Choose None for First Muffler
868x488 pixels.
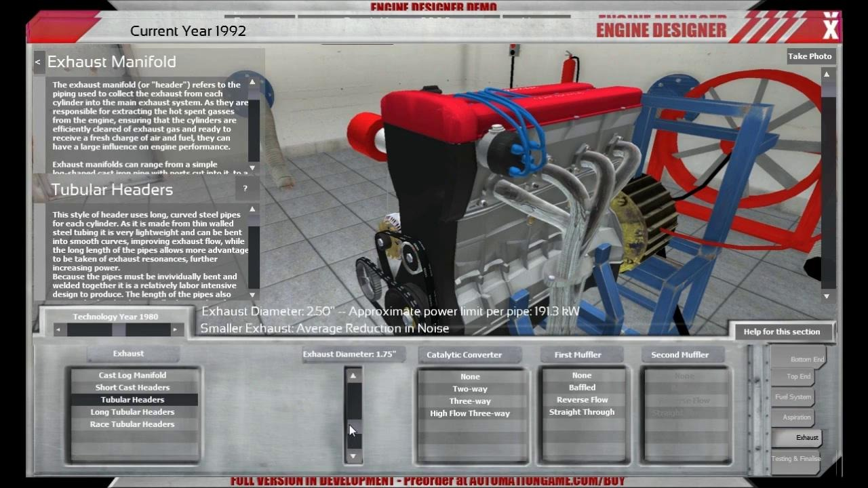582,375
